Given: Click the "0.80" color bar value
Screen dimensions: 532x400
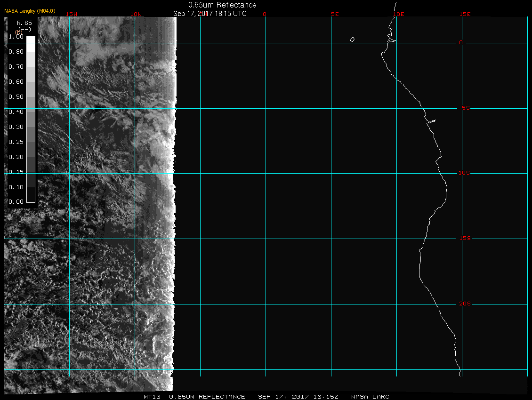Looking at the screenshot, I should click(16, 52).
